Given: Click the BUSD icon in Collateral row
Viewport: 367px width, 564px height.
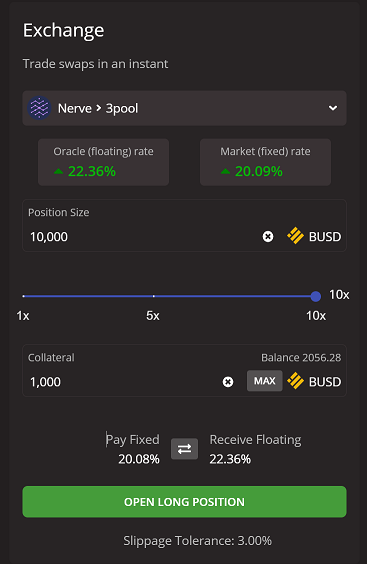Looking at the screenshot, I should 295,381.
